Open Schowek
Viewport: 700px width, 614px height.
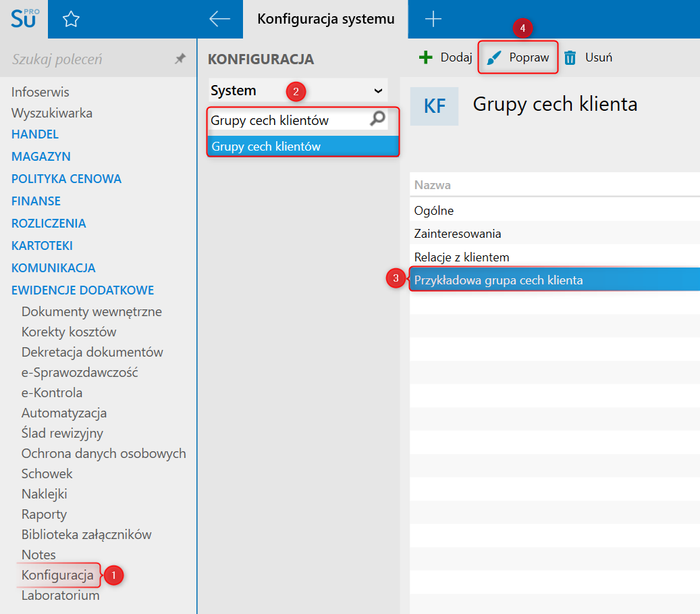point(47,474)
